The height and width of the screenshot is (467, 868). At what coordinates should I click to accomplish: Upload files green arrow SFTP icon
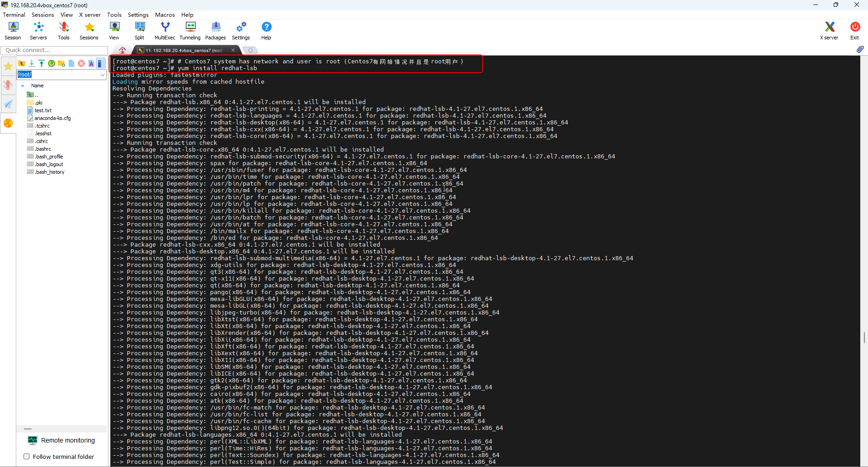(42, 63)
